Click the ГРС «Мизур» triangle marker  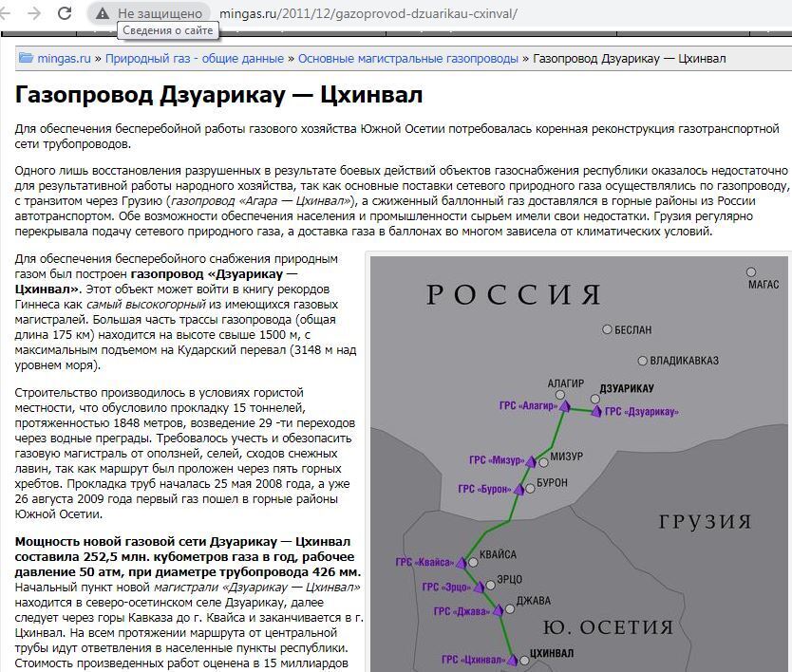click(532, 460)
